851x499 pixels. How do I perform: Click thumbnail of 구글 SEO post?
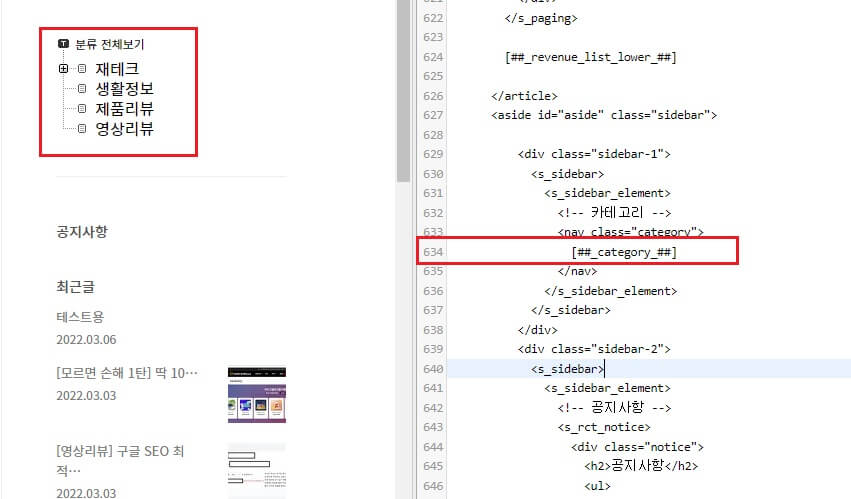point(257,471)
